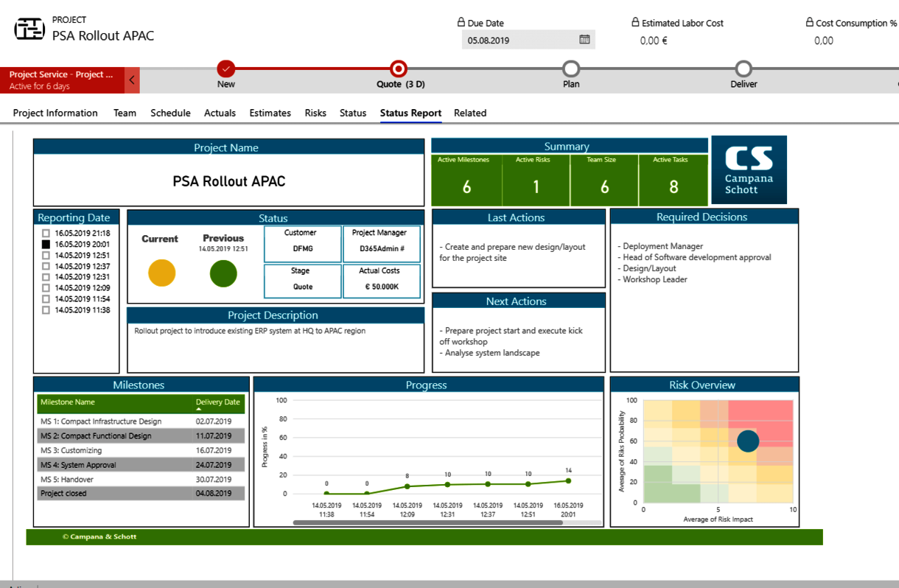Sort by Delivery Date column header
The height and width of the screenshot is (588, 899).
click(x=218, y=404)
